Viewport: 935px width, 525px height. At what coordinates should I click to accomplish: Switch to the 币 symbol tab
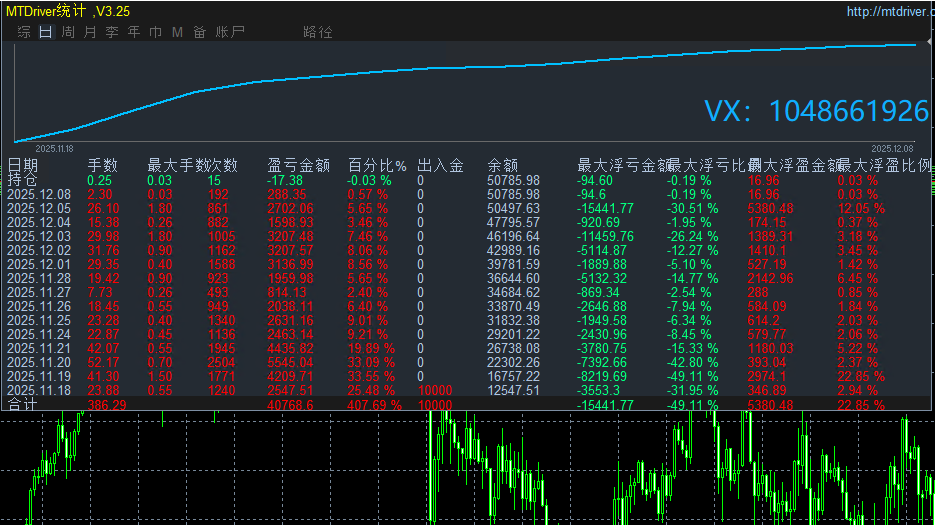(x=155, y=32)
